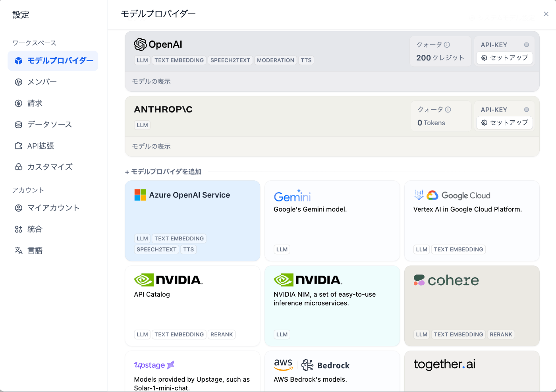Click the 200 クレジット quota value
The image size is (556, 392).
440,58
